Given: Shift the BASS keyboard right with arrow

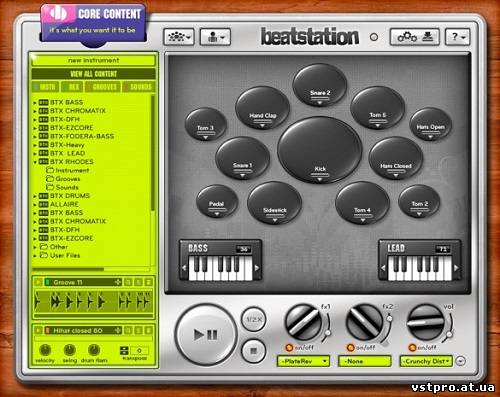Looking at the screenshot, I should (x=257, y=268).
